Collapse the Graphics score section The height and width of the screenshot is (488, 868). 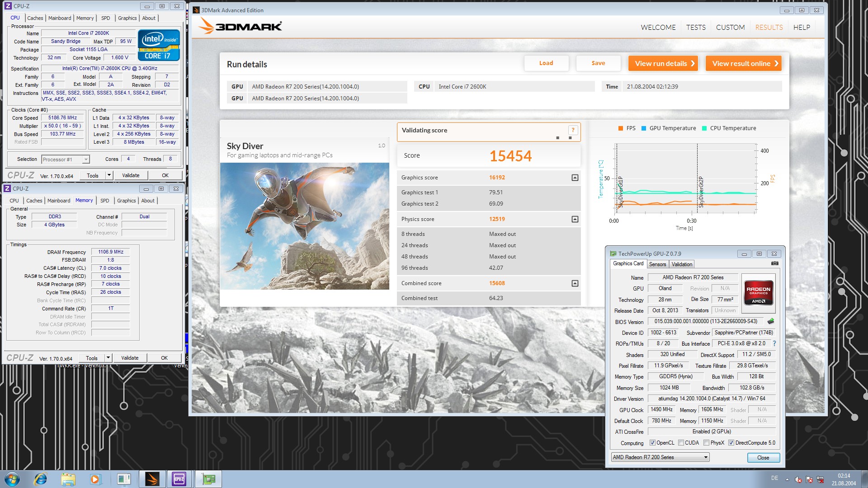point(575,178)
